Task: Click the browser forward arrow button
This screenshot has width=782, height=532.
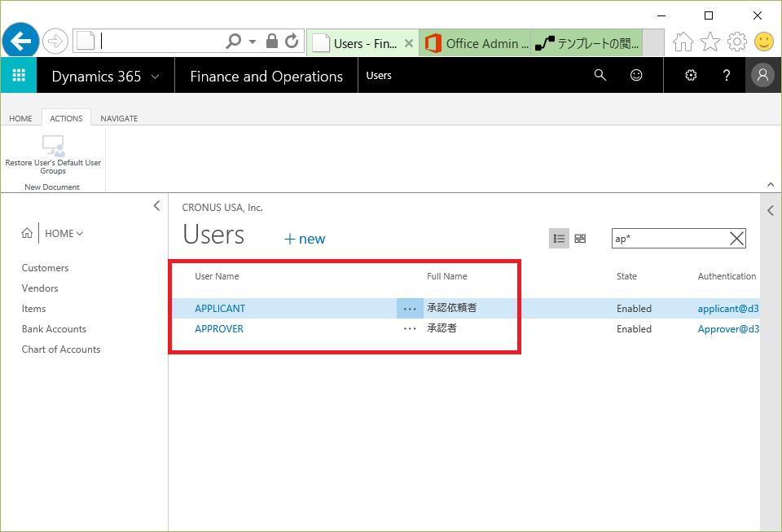Action: point(55,41)
